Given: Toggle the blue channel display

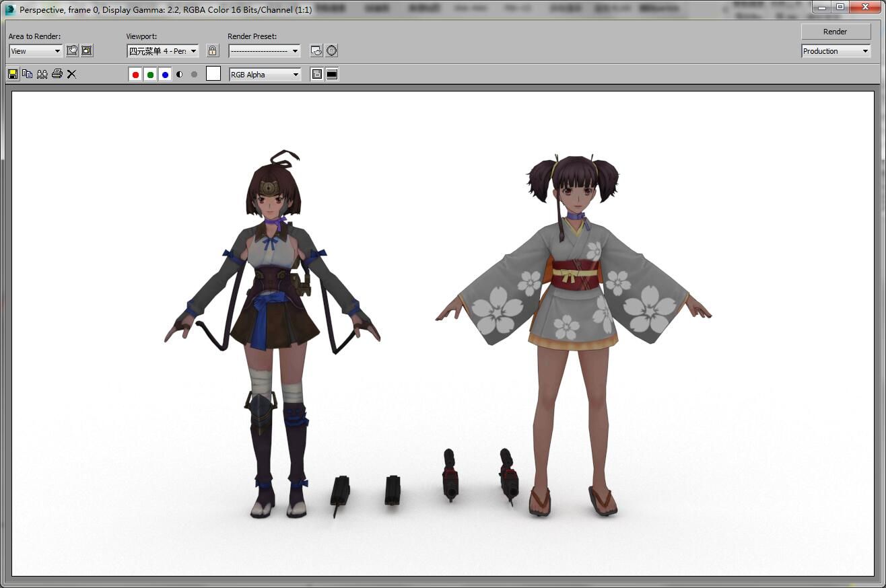Looking at the screenshot, I should pyautogui.click(x=165, y=75).
